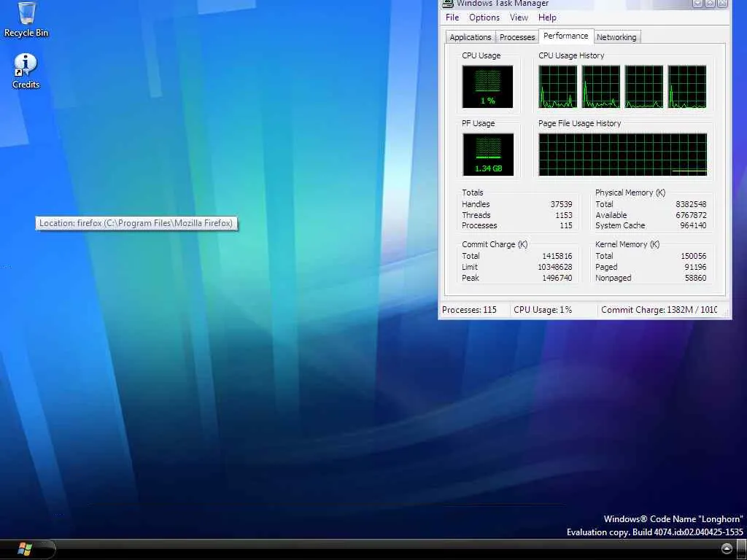Click Physical Memory Total value 8382548
Viewport: 747px width, 560px height.
(x=691, y=204)
